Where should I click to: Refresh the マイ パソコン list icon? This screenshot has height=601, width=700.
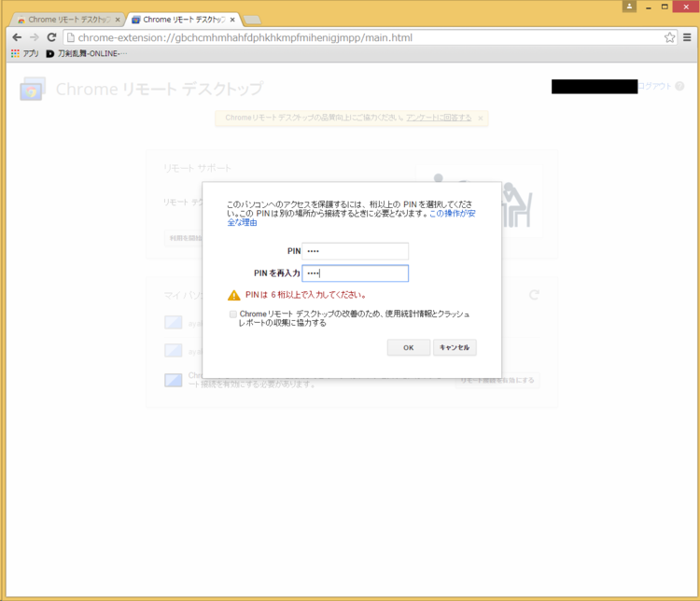point(534,295)
